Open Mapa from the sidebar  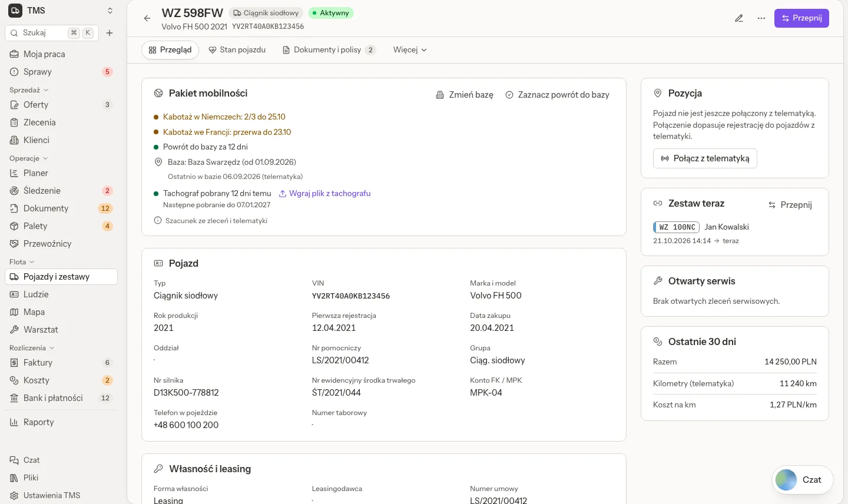(x=61, y=312)
